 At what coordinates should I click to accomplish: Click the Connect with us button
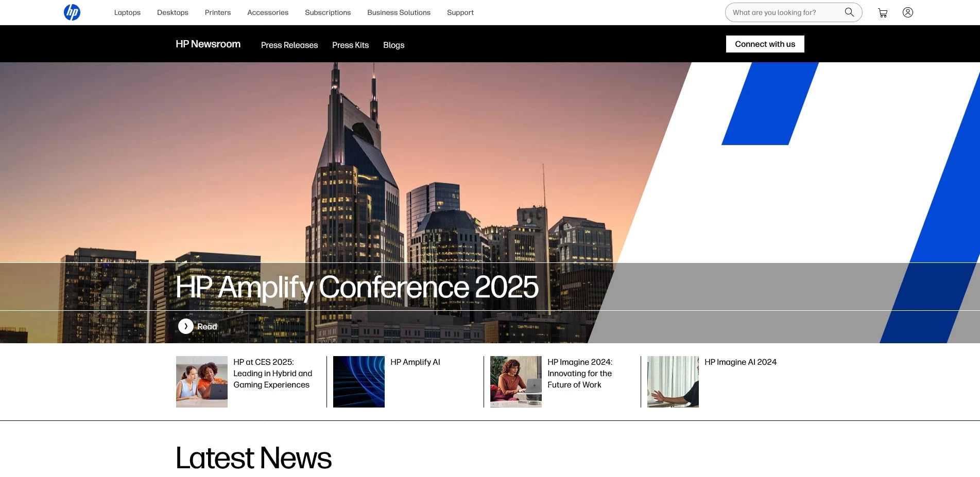pyautogui.click(x=765, y=44)
